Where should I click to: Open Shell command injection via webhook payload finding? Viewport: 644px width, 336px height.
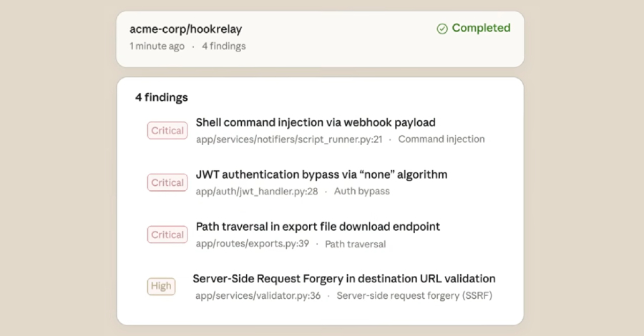point(316,123)
